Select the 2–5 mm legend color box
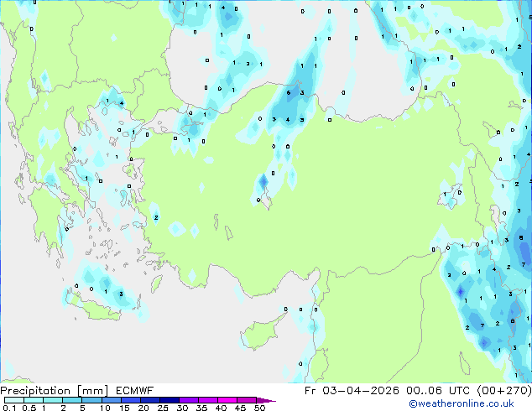Screen dimensions: 532x411 (72, 400)
